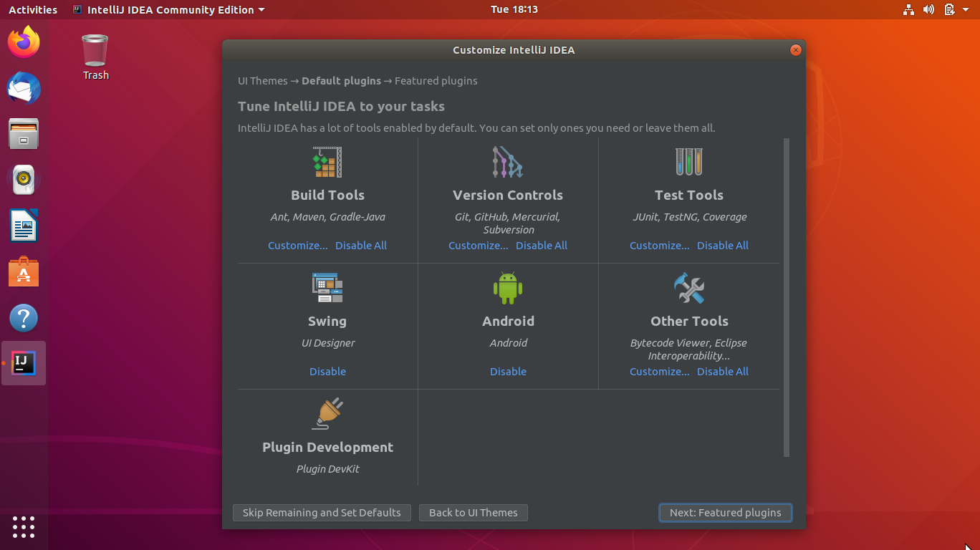Customize Build Tools plugins

click(298, 245)
